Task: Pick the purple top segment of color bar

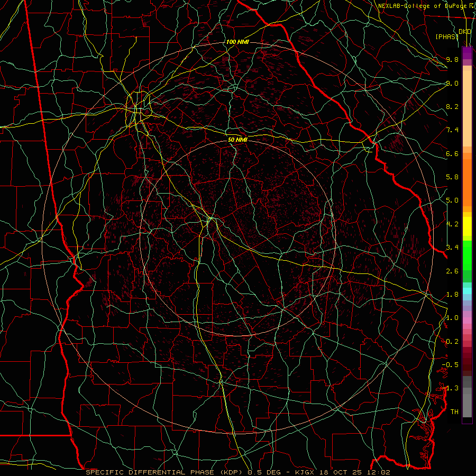Action: pyautogui.click(x=467, y=53)
